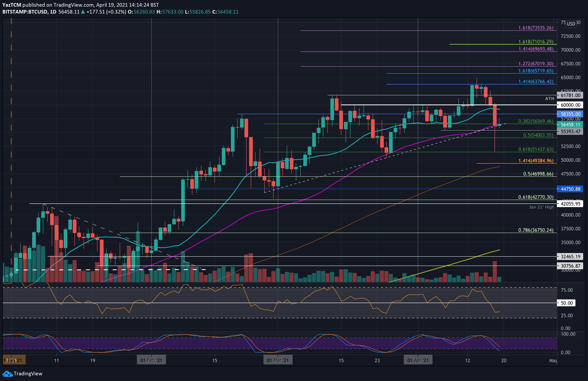Select the 0.786(36750.24) retracement label
588x381 pixels.
tap(536, 230)
